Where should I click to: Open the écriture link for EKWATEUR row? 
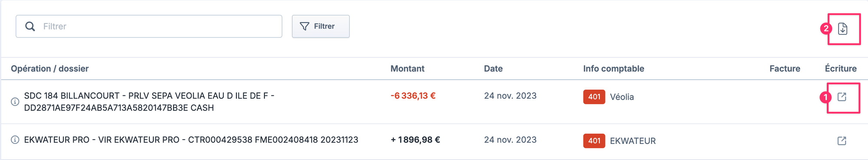click(x=842, y=141)
